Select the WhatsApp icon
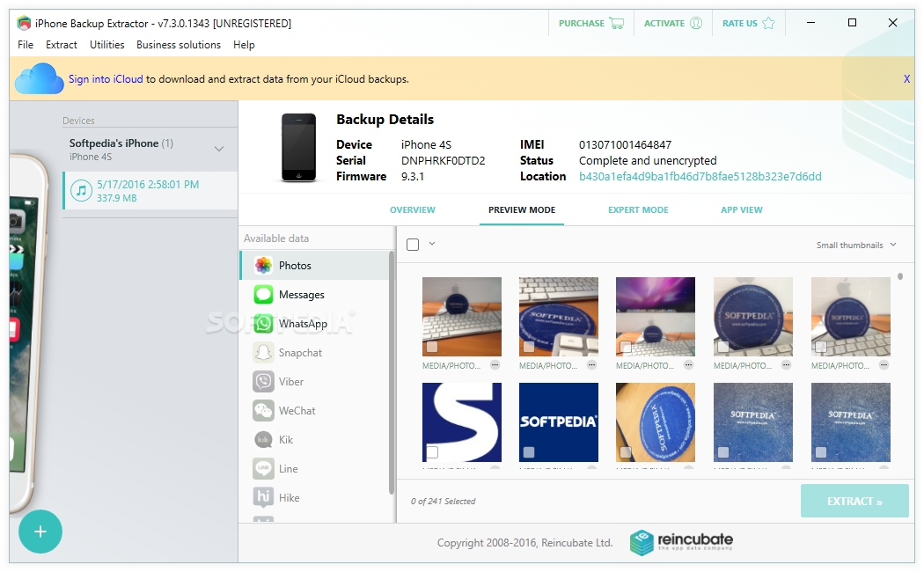 click(x=263, y=324)
